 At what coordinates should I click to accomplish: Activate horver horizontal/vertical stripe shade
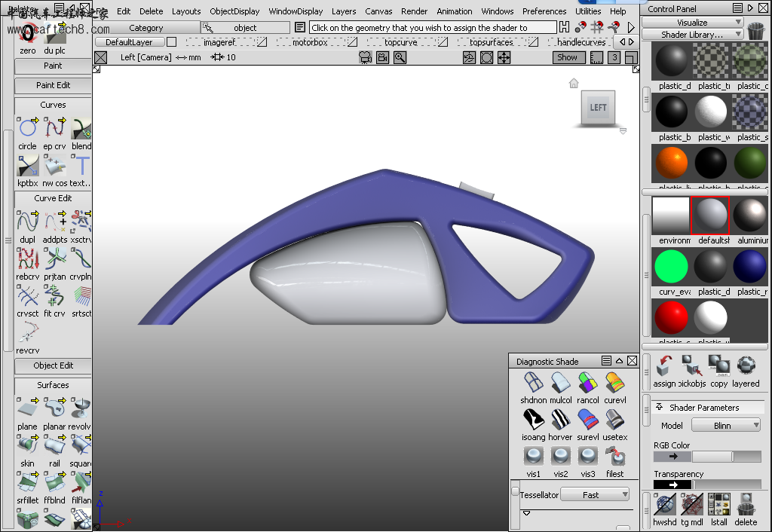pyautogui.click(x=561, y=419)
